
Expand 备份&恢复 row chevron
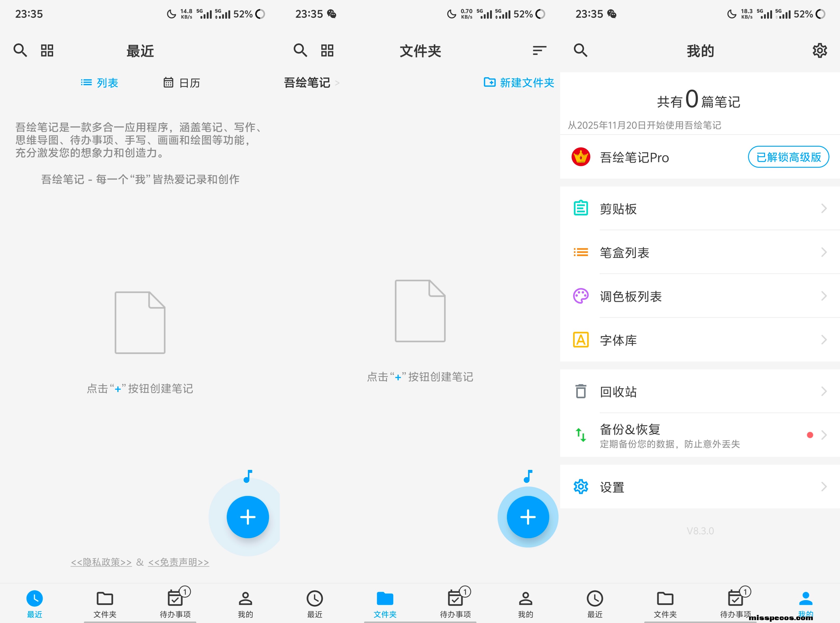(x=824, y=435)
